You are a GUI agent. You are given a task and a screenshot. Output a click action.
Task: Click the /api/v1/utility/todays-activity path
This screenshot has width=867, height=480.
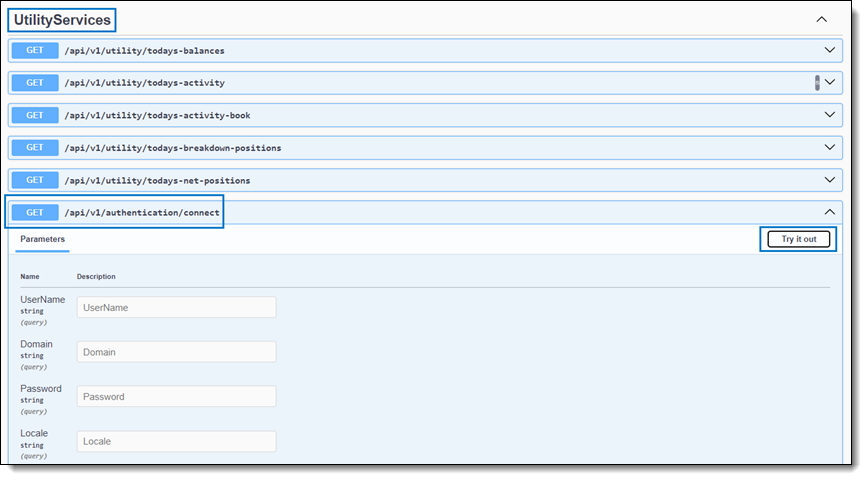pyautogui.click(x=144, y=83)
